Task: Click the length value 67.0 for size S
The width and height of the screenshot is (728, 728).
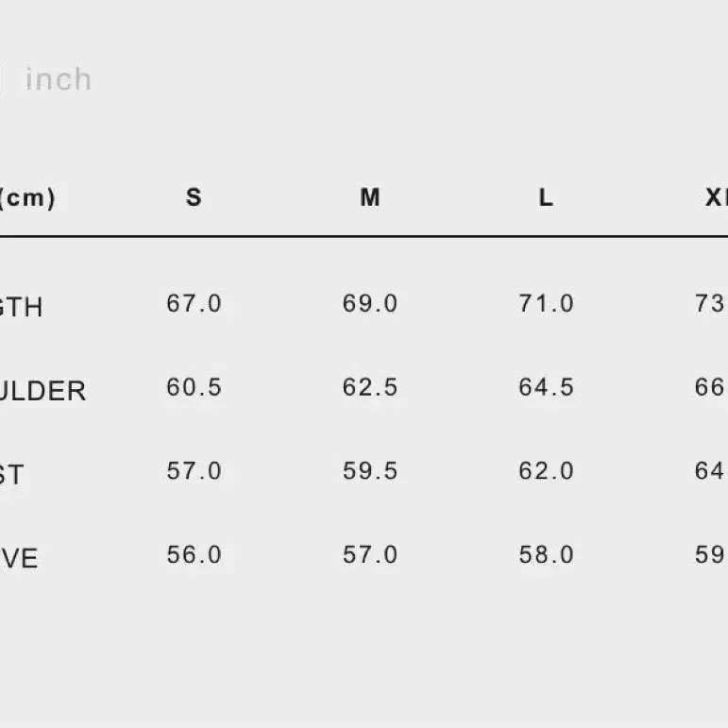Action: tap(194, 304)
